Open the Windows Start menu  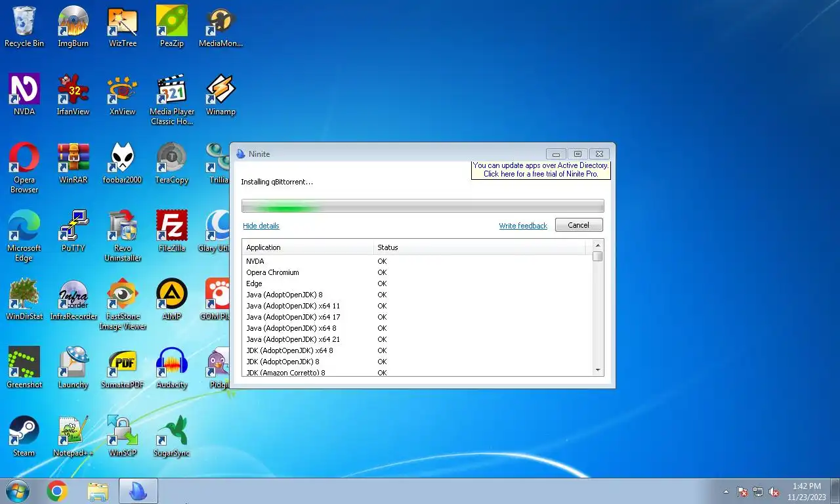[17, 491]
